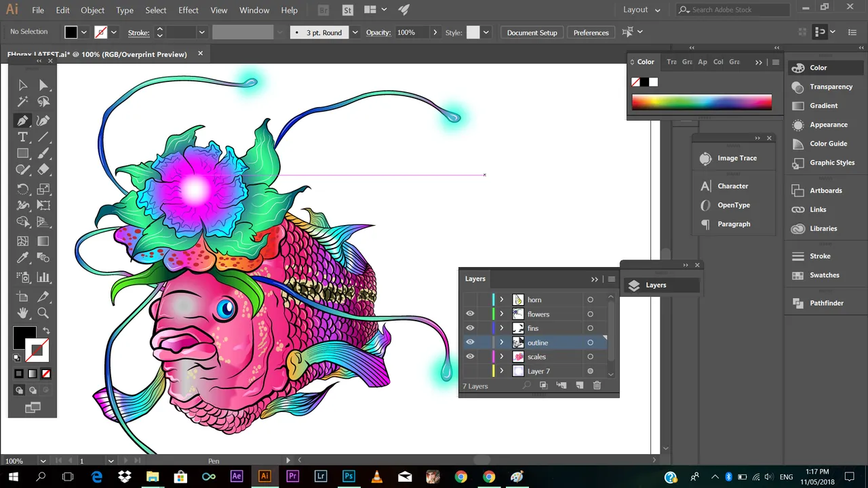Select the Mesh tool
Image resolution: width=868 pixels, height=488 pixels.
tap(22, 241)
